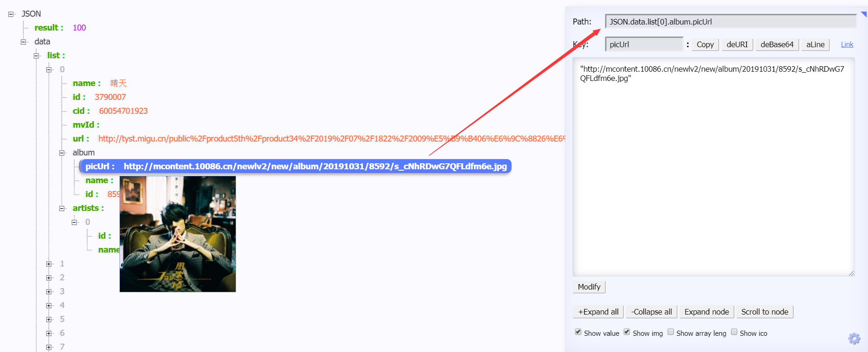Click the blue corner triangle icon

click(864, 14)
